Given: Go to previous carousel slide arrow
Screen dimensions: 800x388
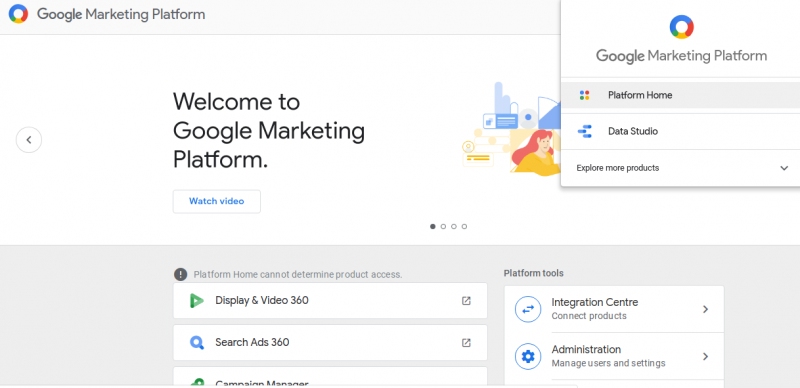Looking at the screenshot, I should (x=29, y=140).
